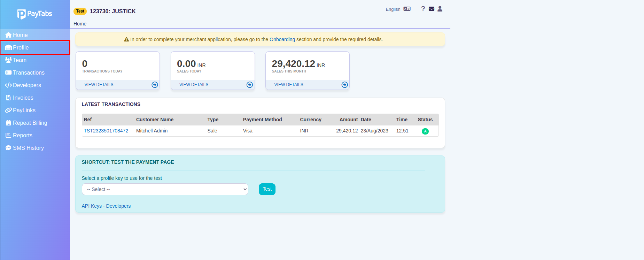View details for Transactions Today
Image resolution: width=644 pixels, height=260 pixels.
click(99, 85)
